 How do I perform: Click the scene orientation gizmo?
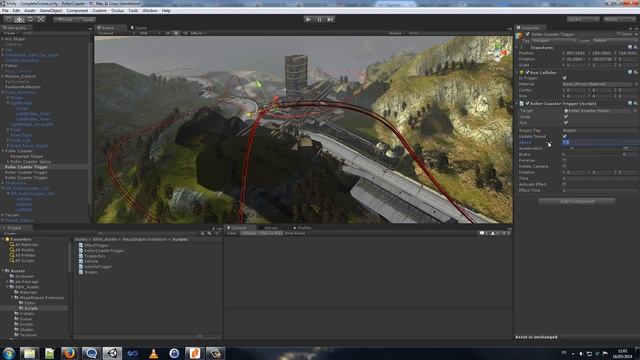pyautogui.click(x=499, y=51)
